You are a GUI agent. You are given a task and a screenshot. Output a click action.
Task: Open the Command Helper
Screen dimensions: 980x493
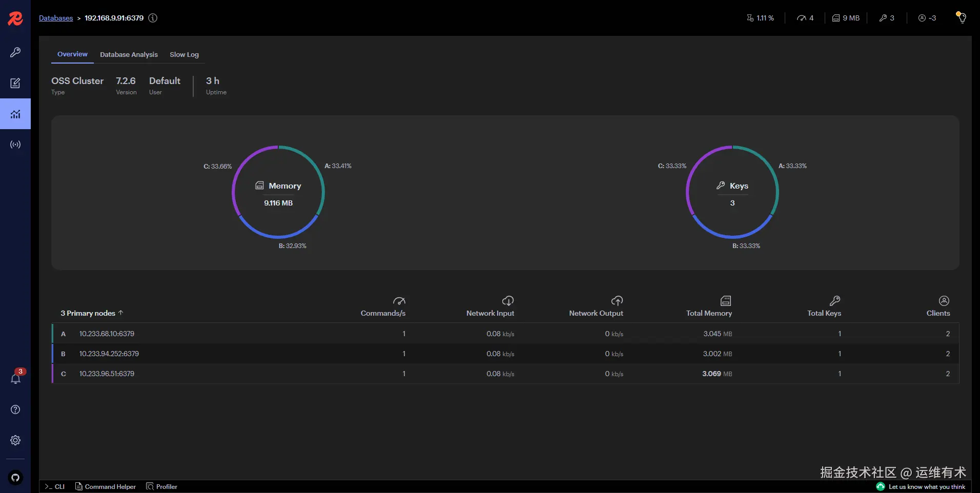(x=106, y=486)
